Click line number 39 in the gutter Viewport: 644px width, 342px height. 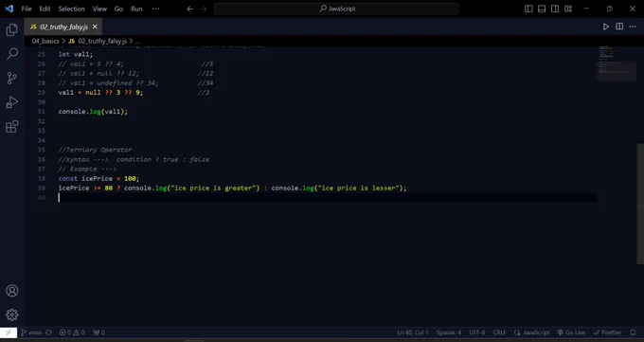[x=41, y=188]
